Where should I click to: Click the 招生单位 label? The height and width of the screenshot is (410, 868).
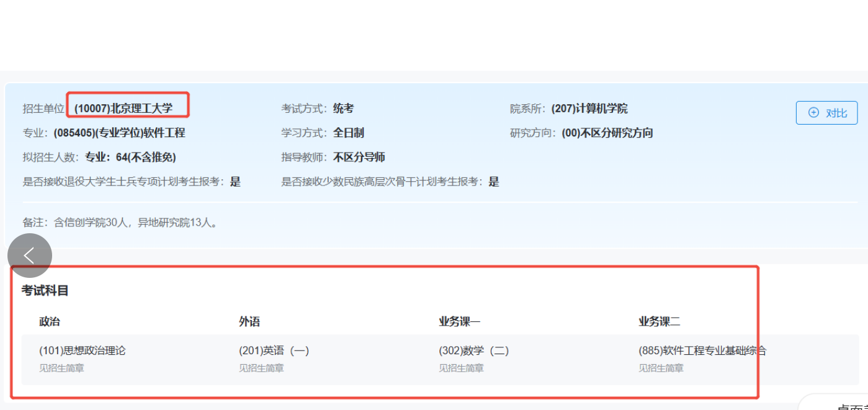(43, 109)
